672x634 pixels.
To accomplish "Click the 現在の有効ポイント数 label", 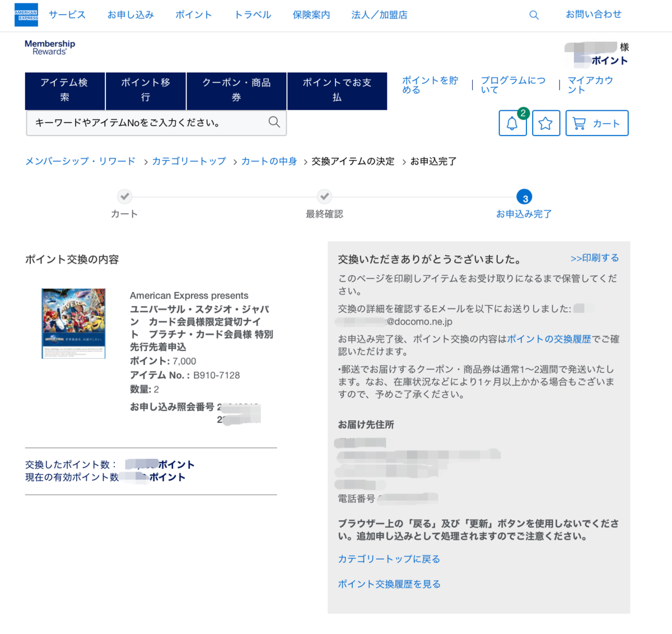I will click(x=72, y=477).
